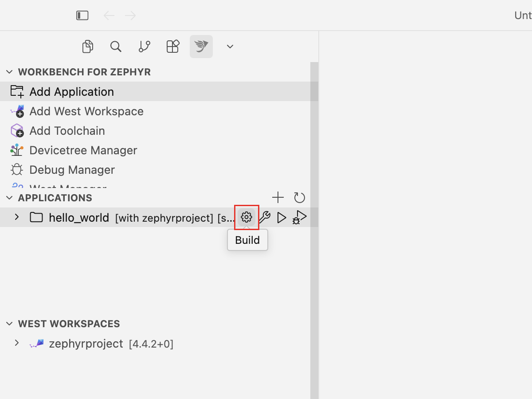Select the hello_world application row
Image resolution: width=532 pixels, height=399 pixels.
(x=155, y=217)
